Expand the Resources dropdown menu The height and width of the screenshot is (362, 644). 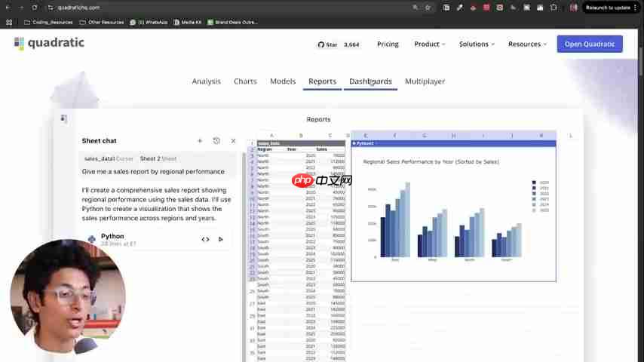(x=527, y=44)
